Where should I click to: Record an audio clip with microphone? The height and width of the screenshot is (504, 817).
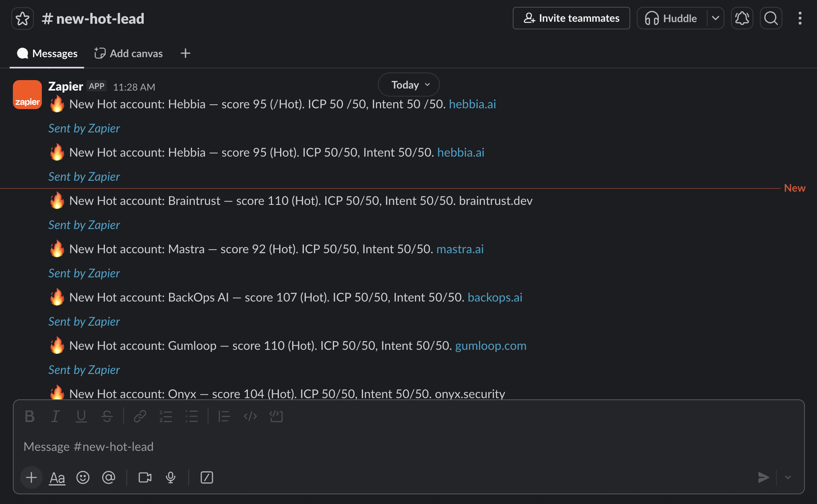click(171, 477)
